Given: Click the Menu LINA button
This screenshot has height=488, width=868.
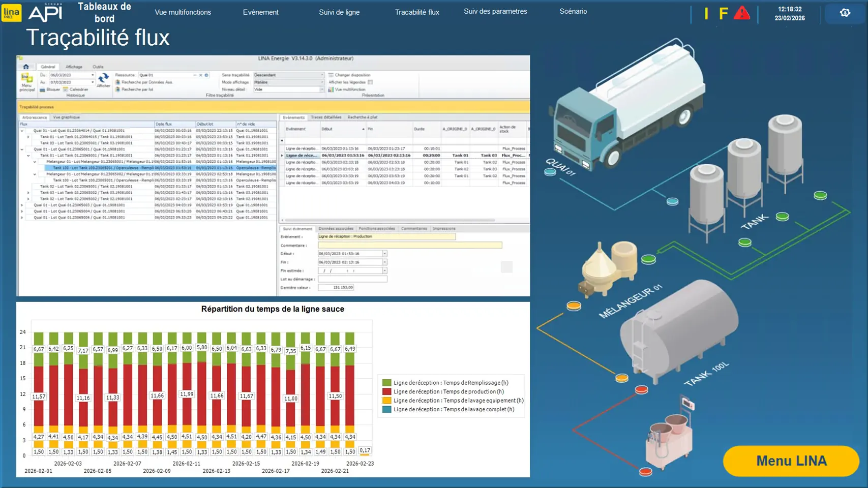Looking at the screenshot, I should [x=791, y=461].
